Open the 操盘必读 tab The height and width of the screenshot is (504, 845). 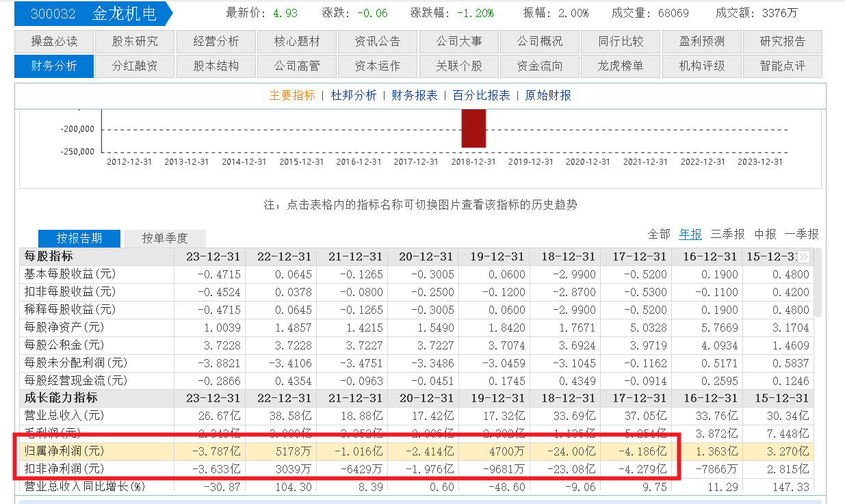(54, 42)
